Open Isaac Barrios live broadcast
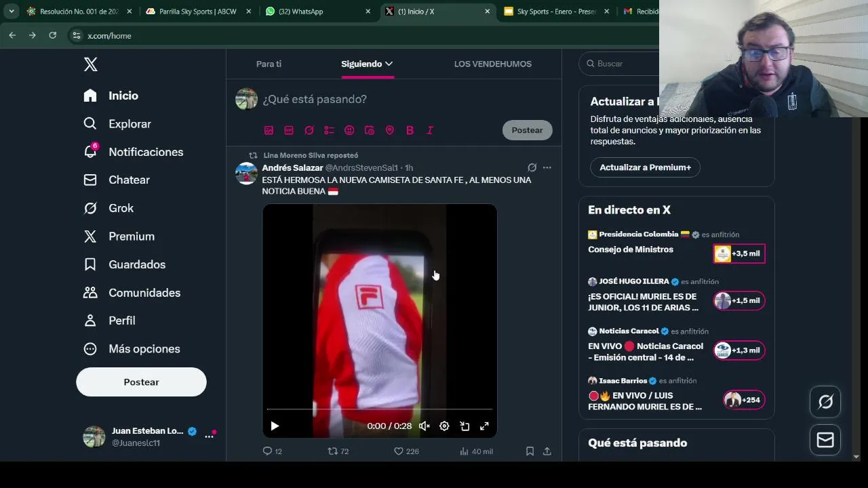This screenshot has width=868, height=488. pyautogui.click(x=676, y=394)
